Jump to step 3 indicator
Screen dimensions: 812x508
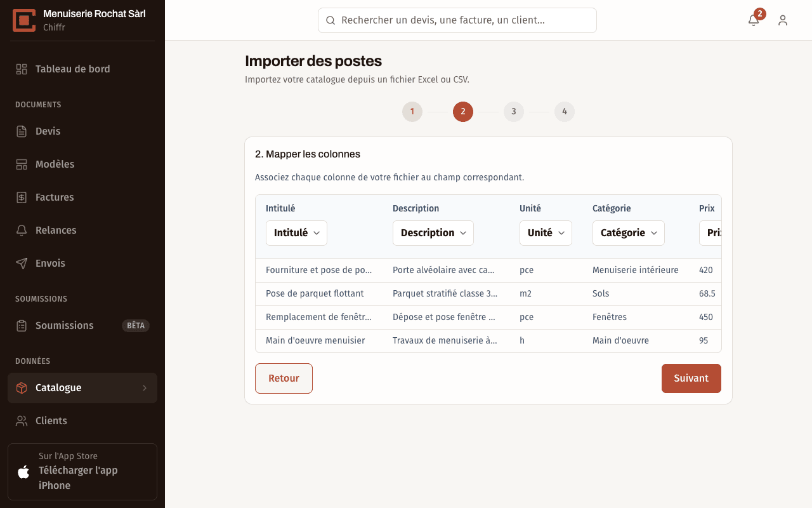click(514, 112)
